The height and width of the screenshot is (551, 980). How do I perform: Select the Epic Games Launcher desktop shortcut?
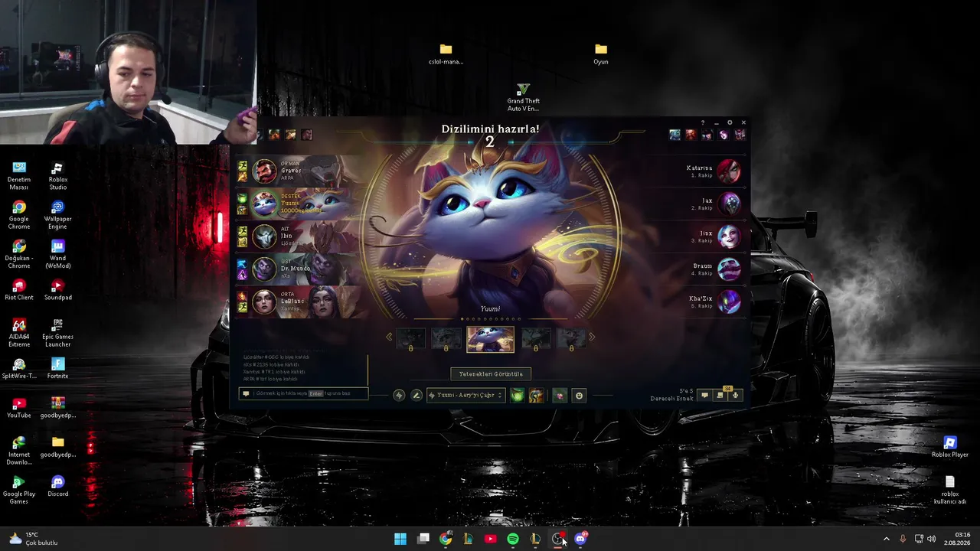57,333
